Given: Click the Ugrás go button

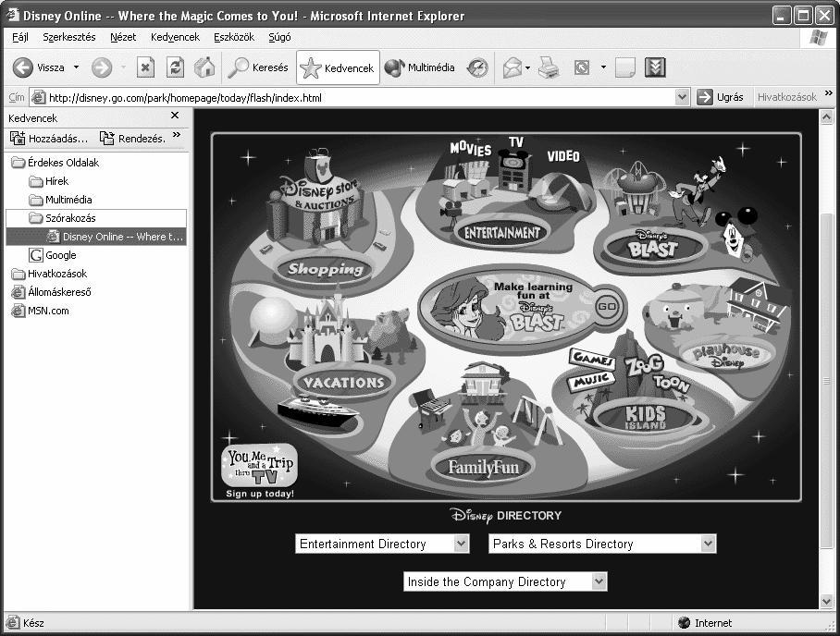Looking at the screenshot, I should click(720, 97).
